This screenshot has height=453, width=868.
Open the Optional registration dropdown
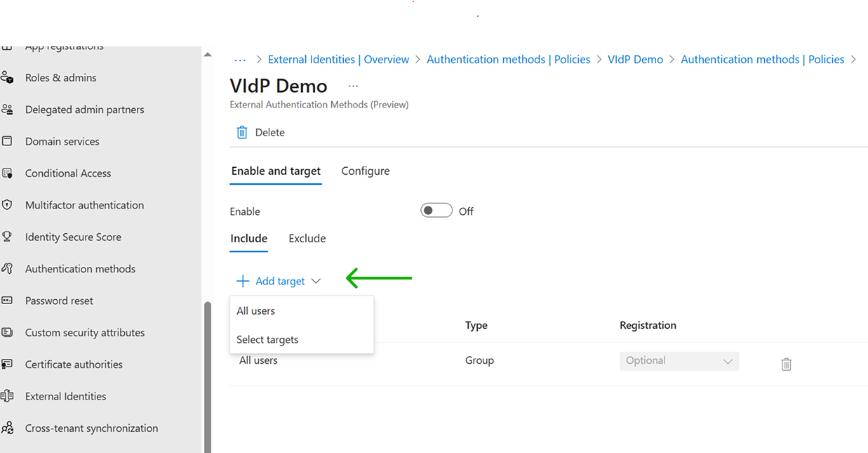tap(679, 361)
